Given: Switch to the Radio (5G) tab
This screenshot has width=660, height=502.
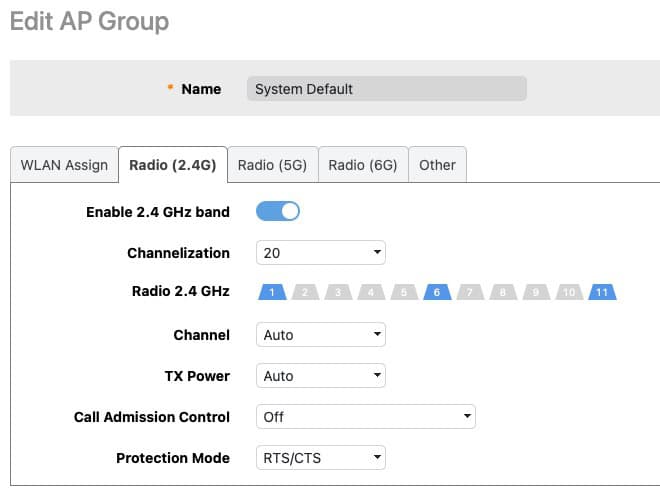Looking at the screenshot, I should point(272,165).
